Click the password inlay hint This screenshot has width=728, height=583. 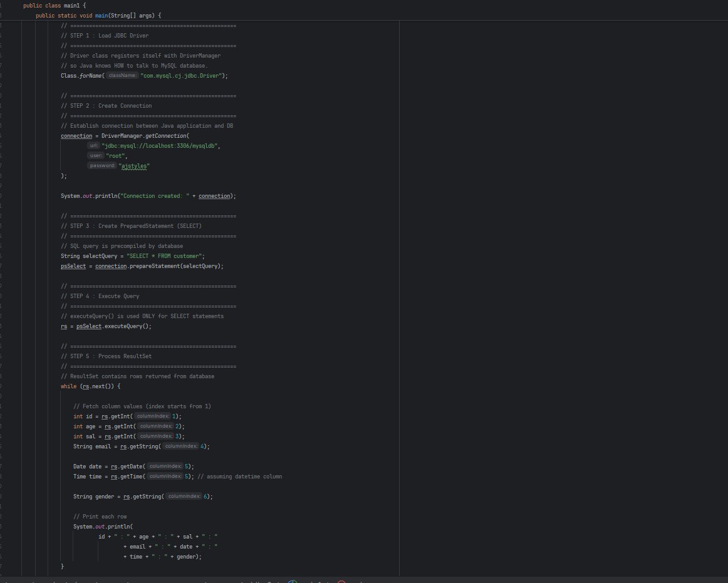(x=102, y=166)
